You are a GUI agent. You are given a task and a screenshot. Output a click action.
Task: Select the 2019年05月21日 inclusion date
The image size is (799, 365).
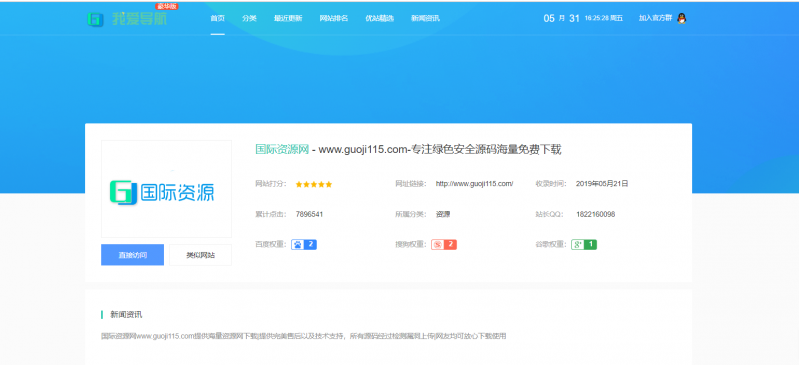coord(602,184)
